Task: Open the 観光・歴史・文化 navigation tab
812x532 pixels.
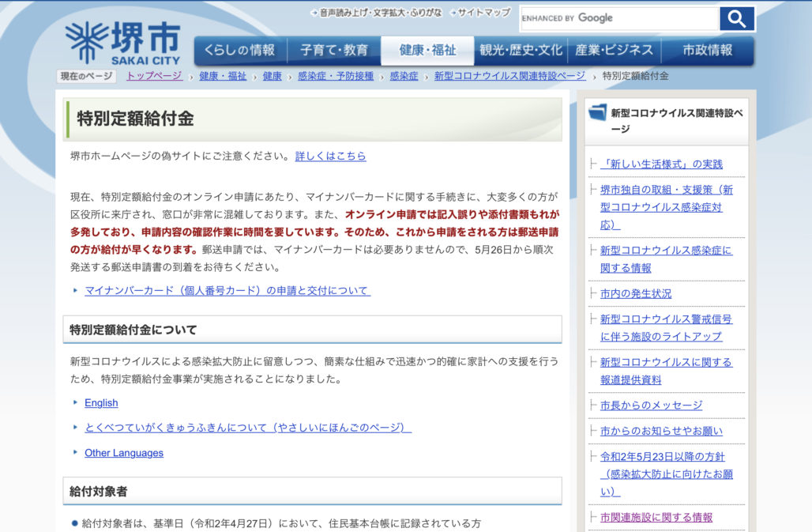Action: [521, 51]
